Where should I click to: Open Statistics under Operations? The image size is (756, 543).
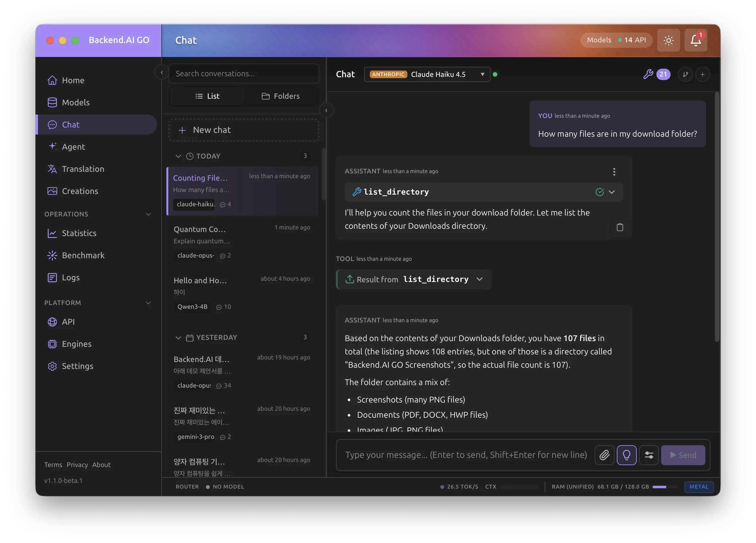79,233
